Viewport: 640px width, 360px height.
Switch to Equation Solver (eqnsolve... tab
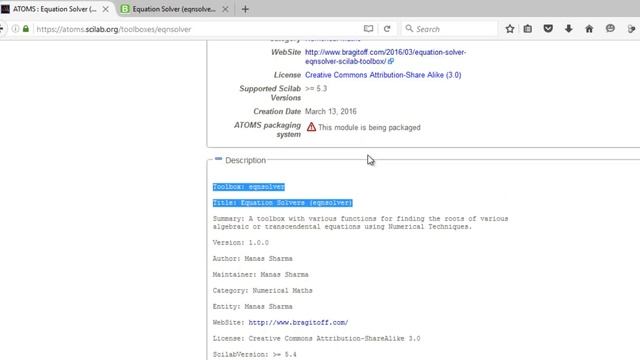pyautogui.click(x=174, y=9)
